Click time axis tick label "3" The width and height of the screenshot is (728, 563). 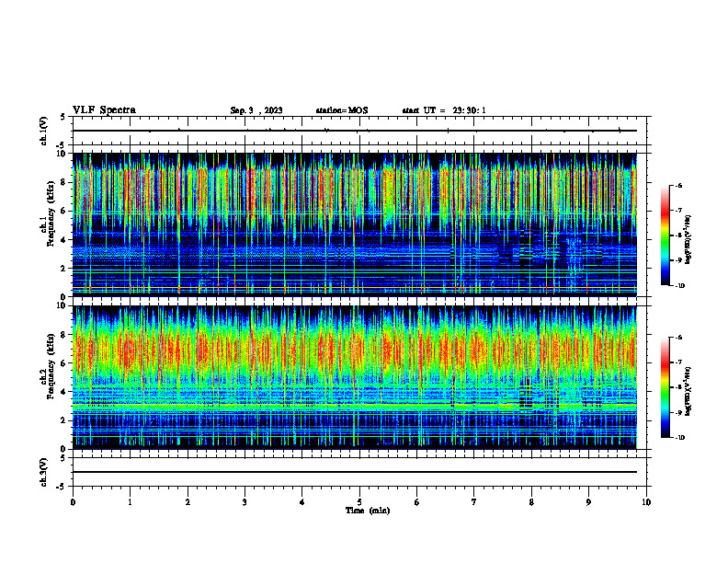(245, 502)
